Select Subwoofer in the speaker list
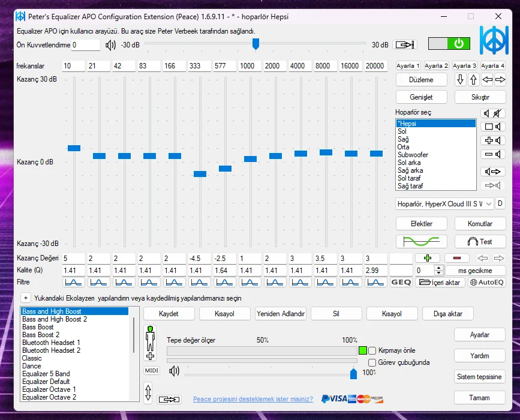 coord(436,155)
